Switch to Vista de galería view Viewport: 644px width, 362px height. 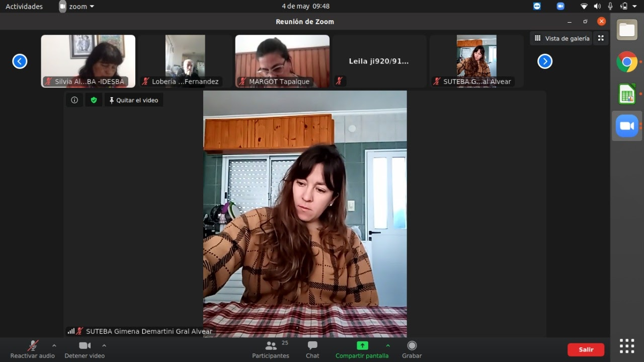[x=561, y=38]
